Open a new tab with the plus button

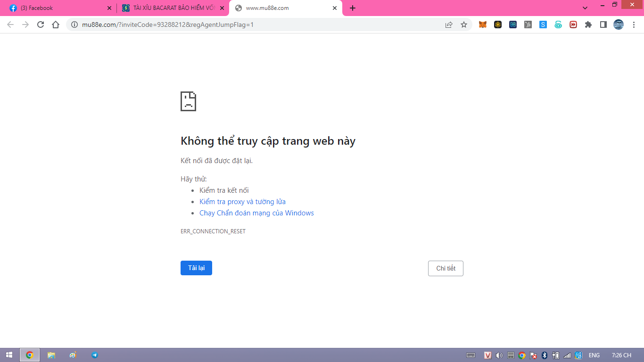[x=353, y=8]
